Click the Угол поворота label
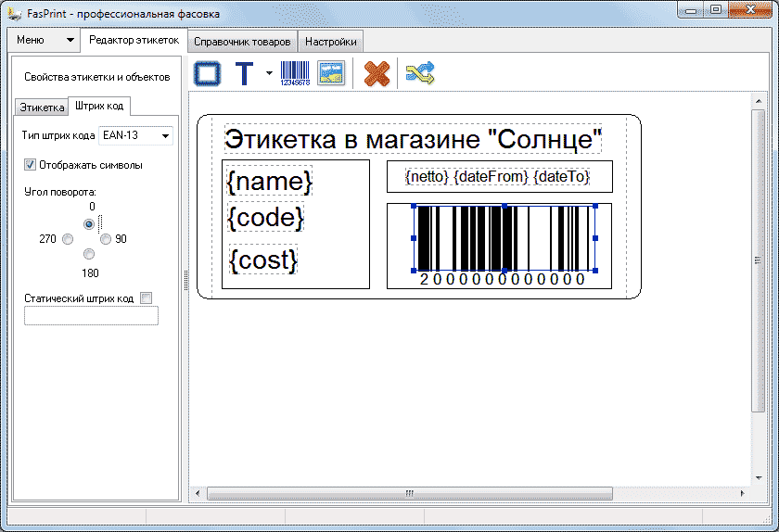779x532 pixels. [60, 192]
